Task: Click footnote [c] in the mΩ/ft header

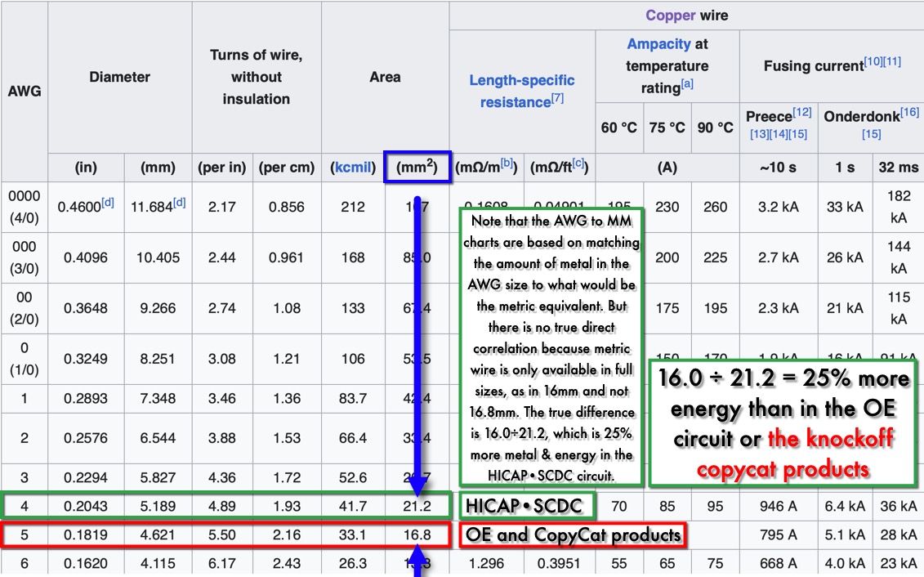Action: (578, 164)
